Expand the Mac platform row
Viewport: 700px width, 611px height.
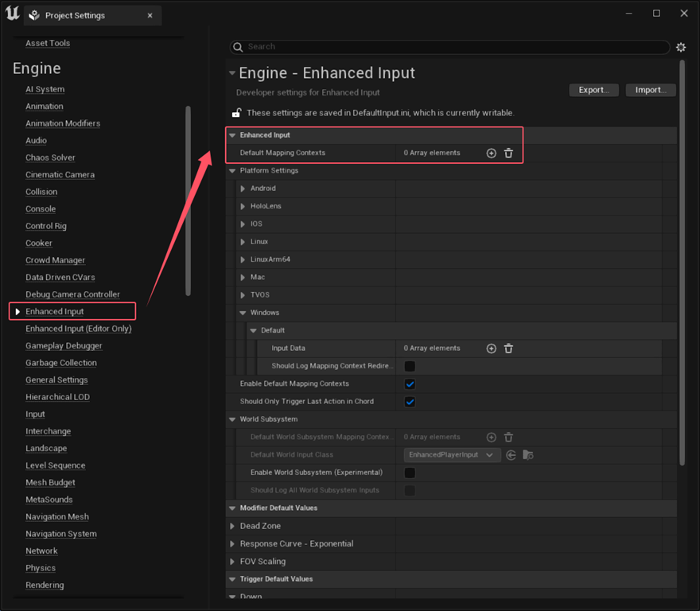click(243, 278)
